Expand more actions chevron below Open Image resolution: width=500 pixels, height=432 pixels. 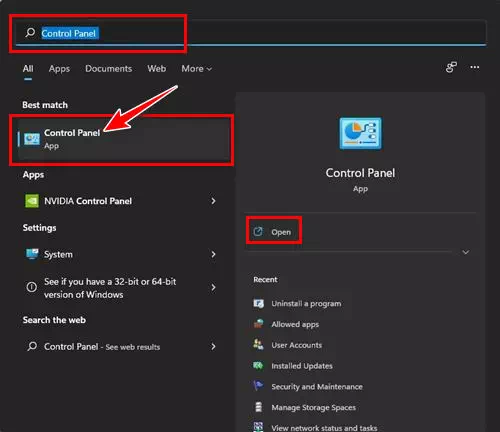466,252
